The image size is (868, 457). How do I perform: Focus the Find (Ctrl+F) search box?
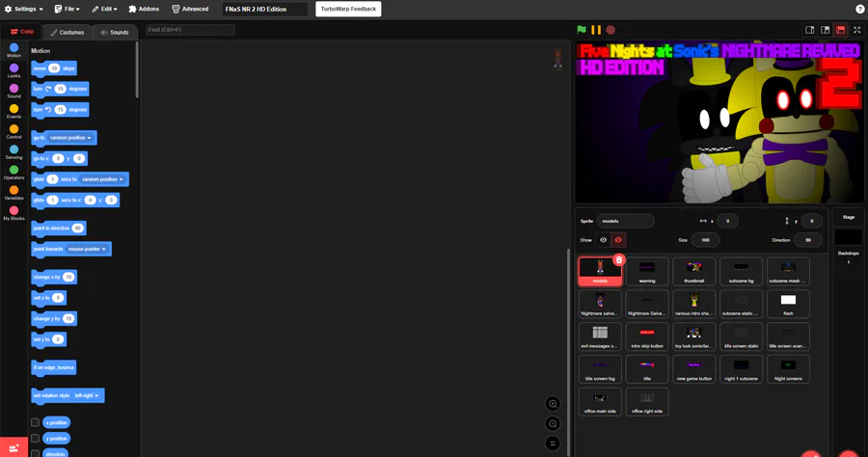pyautogui.click(x=190, y=30)
